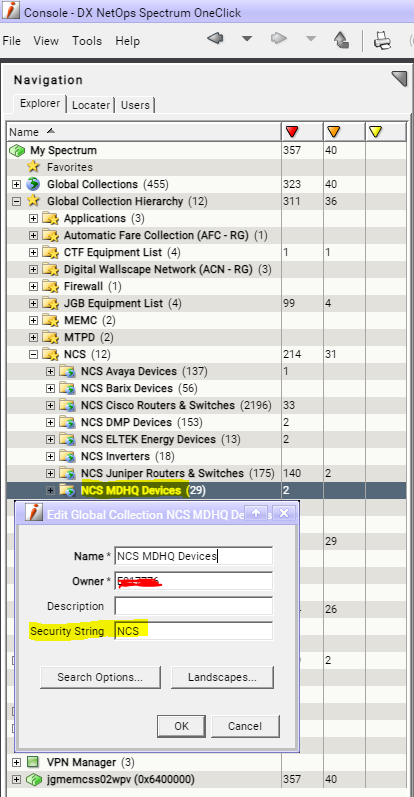Expand the CTF Equipment List folder

click(34, 253)
